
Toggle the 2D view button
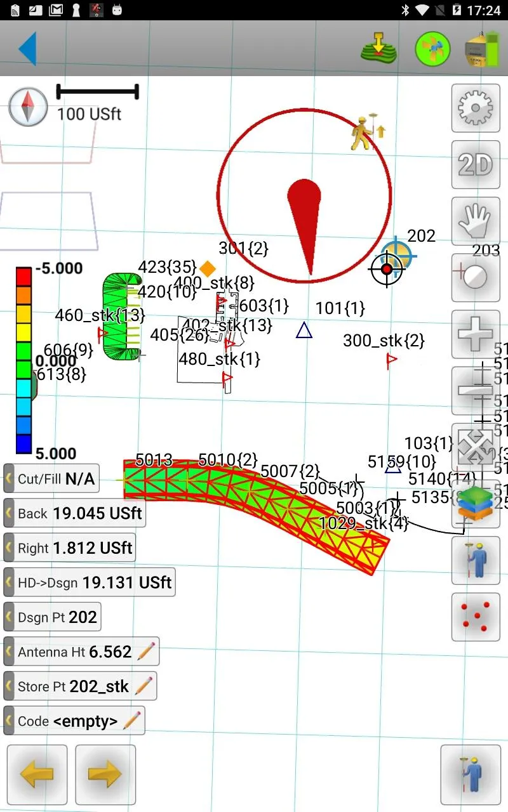476,165
